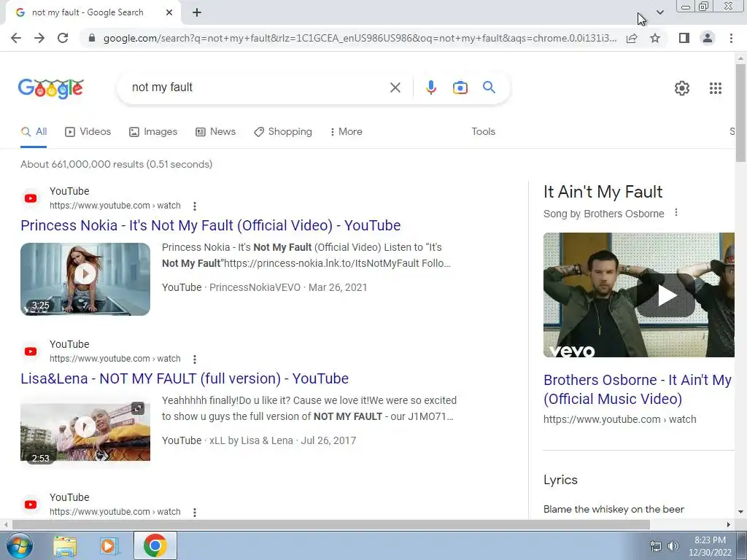
Task: Open the options dots beside 'Song by Brothers Osborne'
Action: pos(676,213)
